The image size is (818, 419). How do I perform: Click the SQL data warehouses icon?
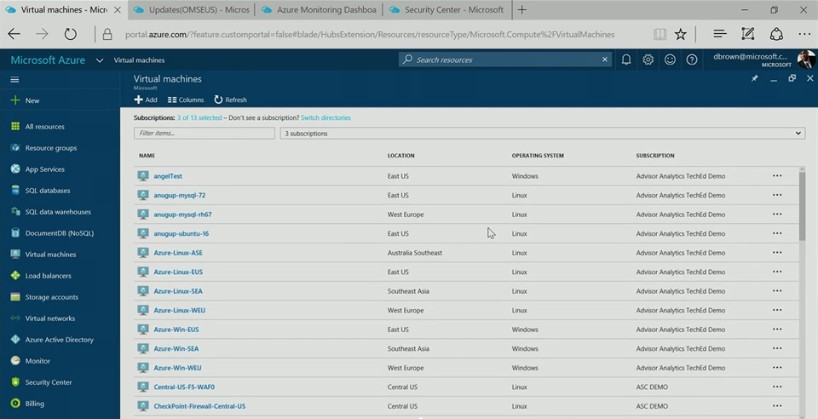pos(15,211)
